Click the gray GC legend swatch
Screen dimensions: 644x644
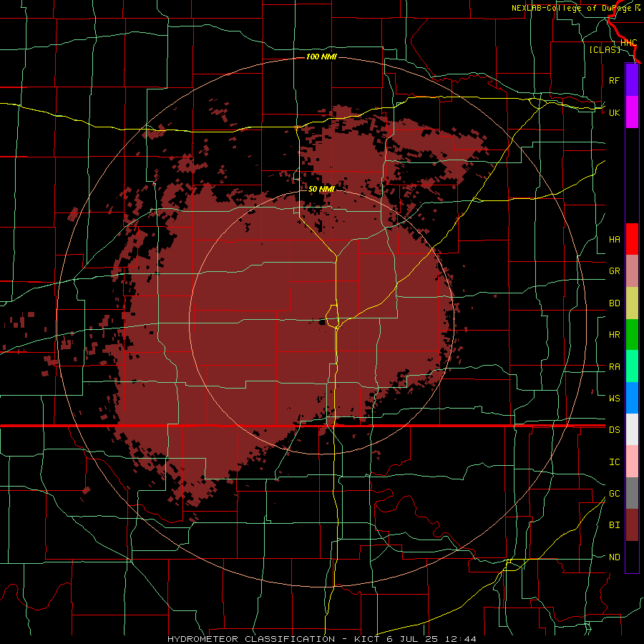click(632, 493)
